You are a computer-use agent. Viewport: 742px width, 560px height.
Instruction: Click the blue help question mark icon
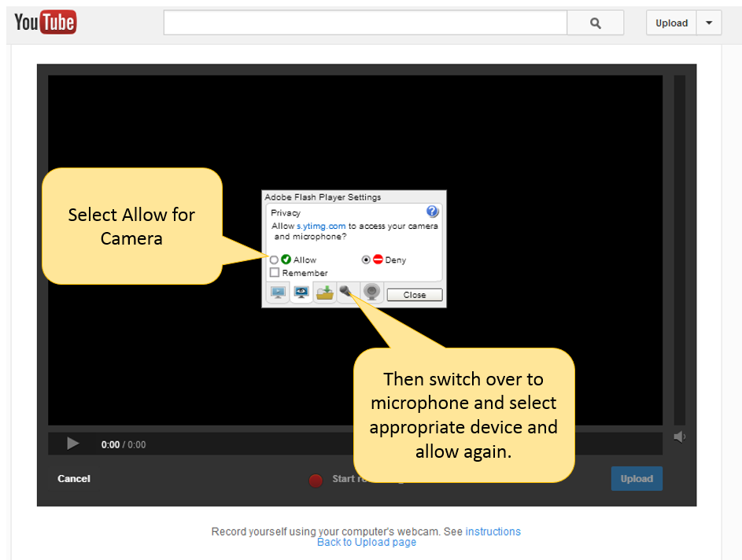pos(432,212)
